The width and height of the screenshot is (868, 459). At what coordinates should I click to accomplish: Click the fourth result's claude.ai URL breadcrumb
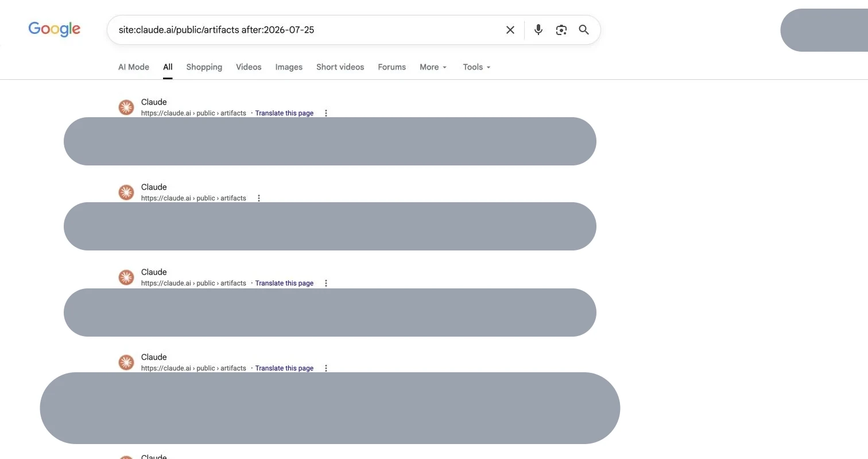point(193,368)
